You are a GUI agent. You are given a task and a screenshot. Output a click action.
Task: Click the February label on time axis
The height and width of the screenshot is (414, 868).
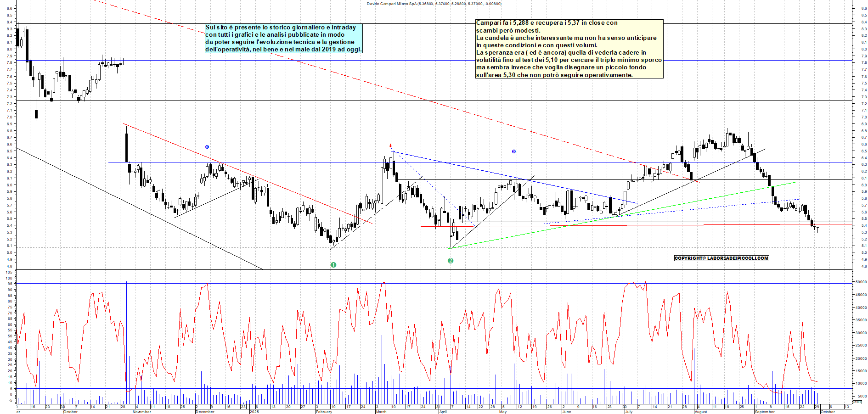324,412
